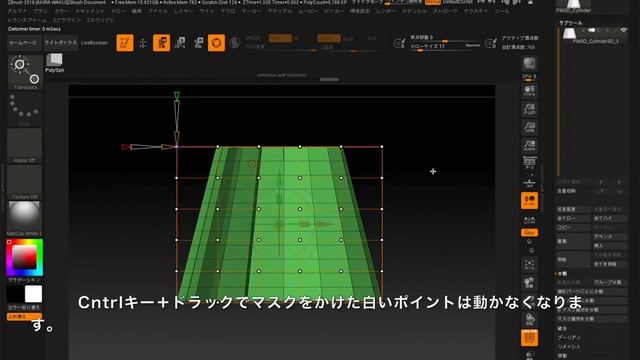The height and width of the screenshot is (360, 640).
Task: Toggle the orange Zadd button
Action: tap(329, 38)
